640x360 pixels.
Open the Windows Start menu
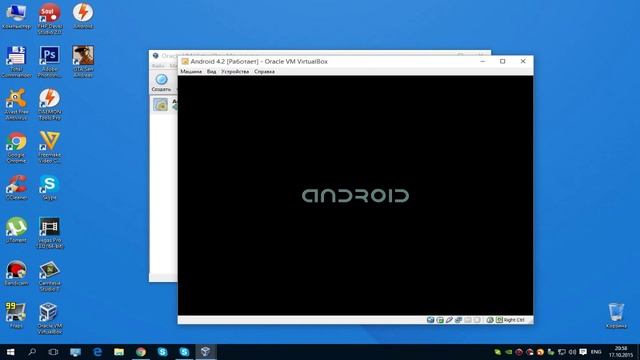point(11,352)
